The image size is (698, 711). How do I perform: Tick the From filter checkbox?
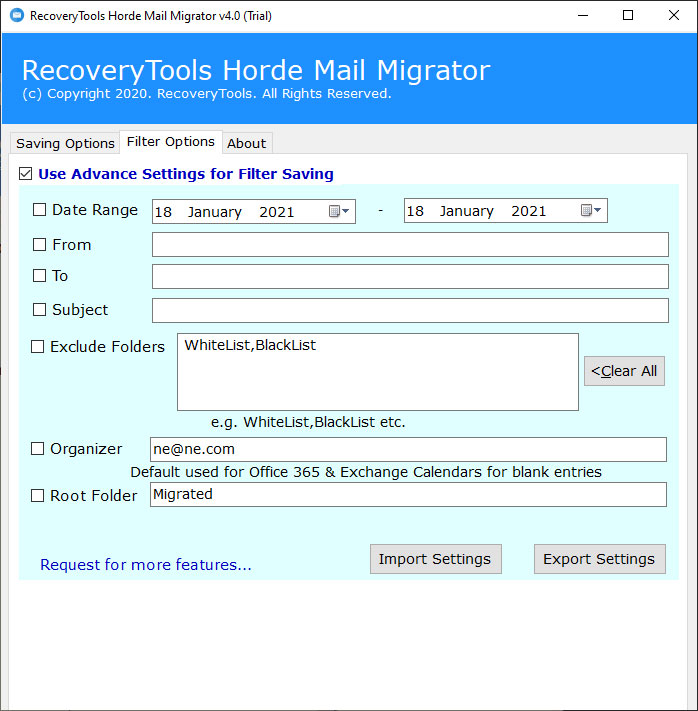tap(39, 244)
